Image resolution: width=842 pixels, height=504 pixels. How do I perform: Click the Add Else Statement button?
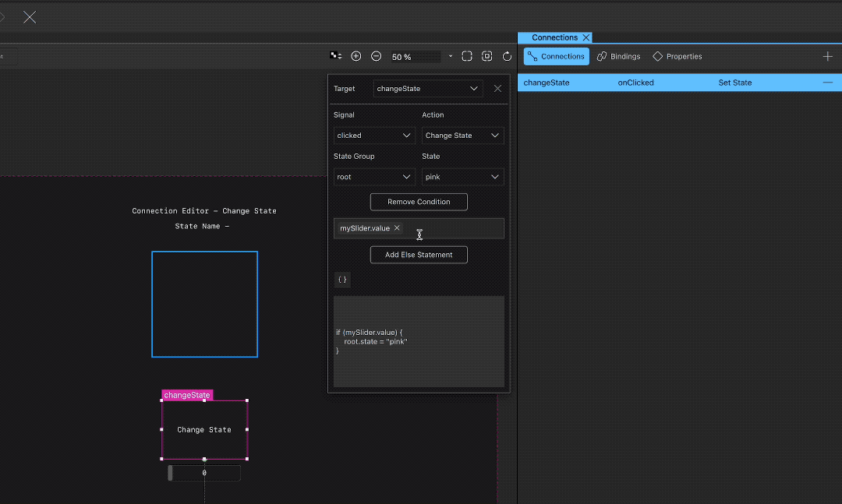point(419,254)
